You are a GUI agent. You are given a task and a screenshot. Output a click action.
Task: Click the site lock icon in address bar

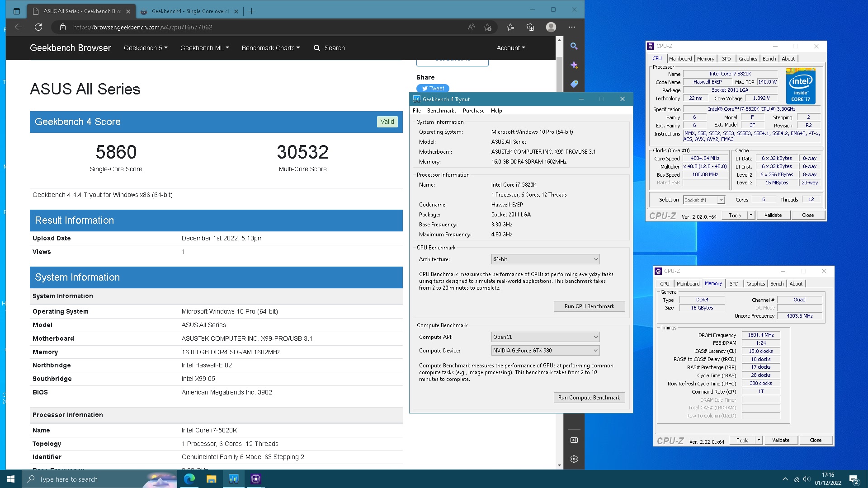point(62,27)
